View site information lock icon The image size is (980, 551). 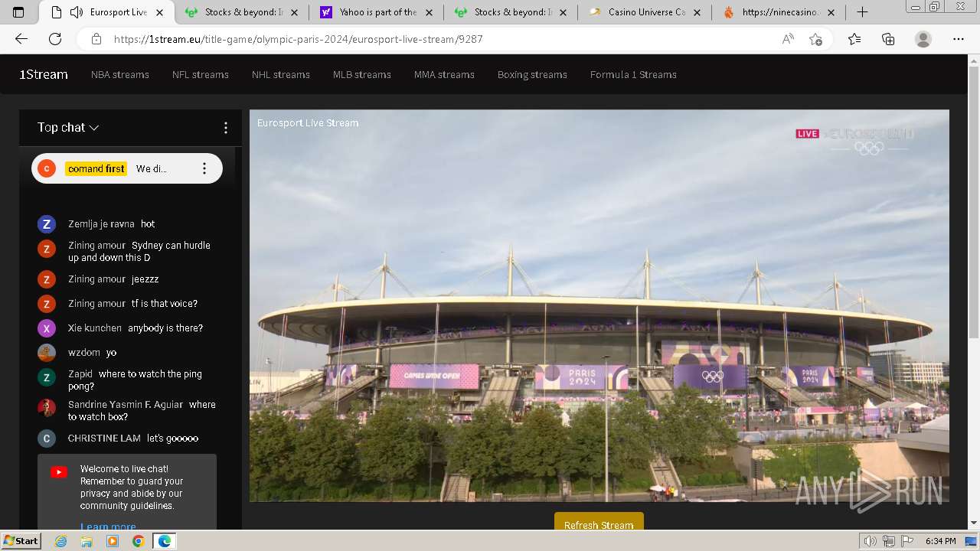click(x=96, y=39)
